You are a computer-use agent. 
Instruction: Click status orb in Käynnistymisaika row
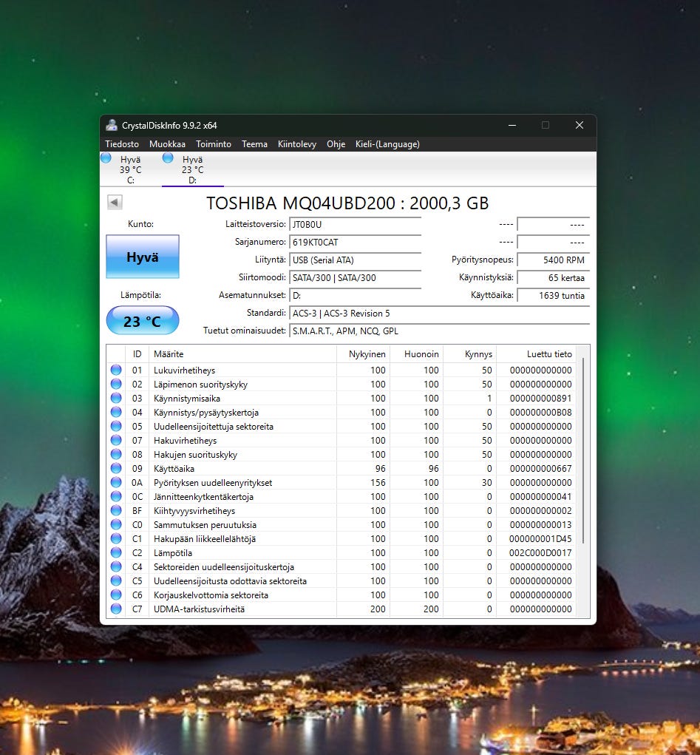pos(116,398)
